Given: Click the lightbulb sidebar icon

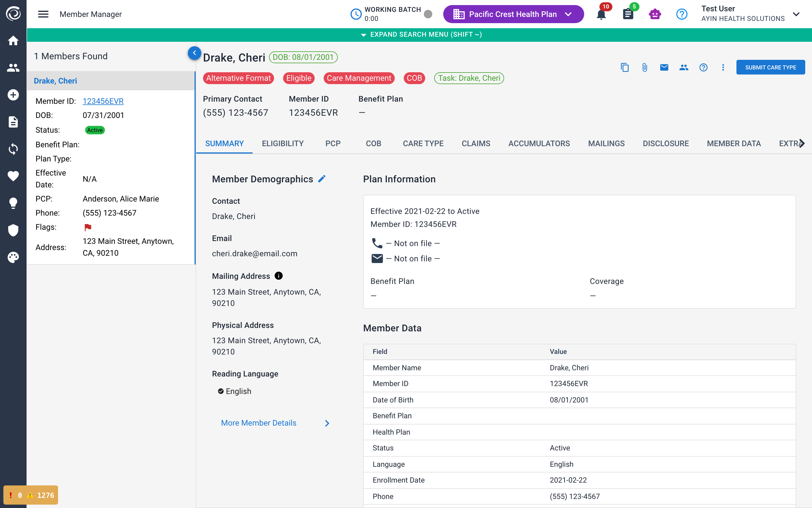Looking at the screenshot, I should pos(13,203).
